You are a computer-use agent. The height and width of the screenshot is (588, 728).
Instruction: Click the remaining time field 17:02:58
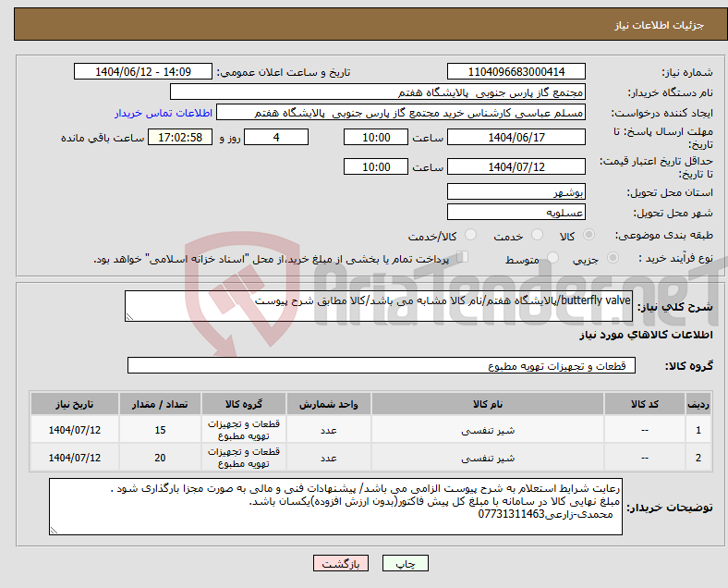click(180, 138)
